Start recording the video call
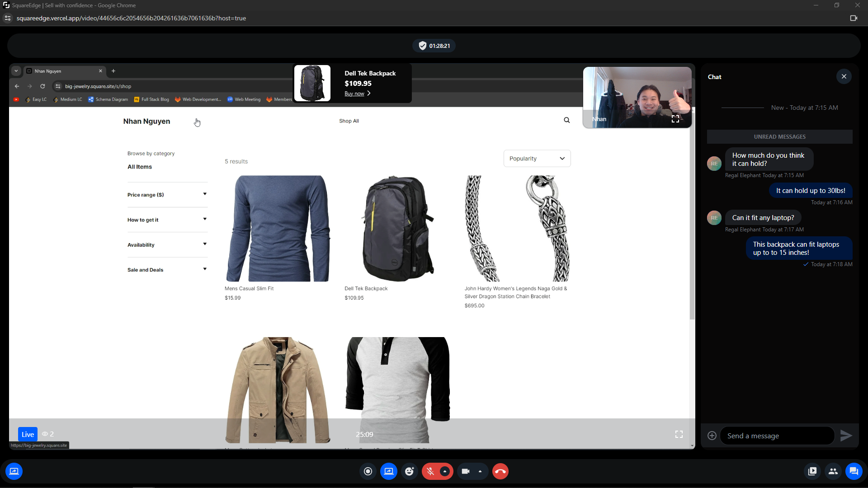 pyautogui.click(x=368, y=471)
